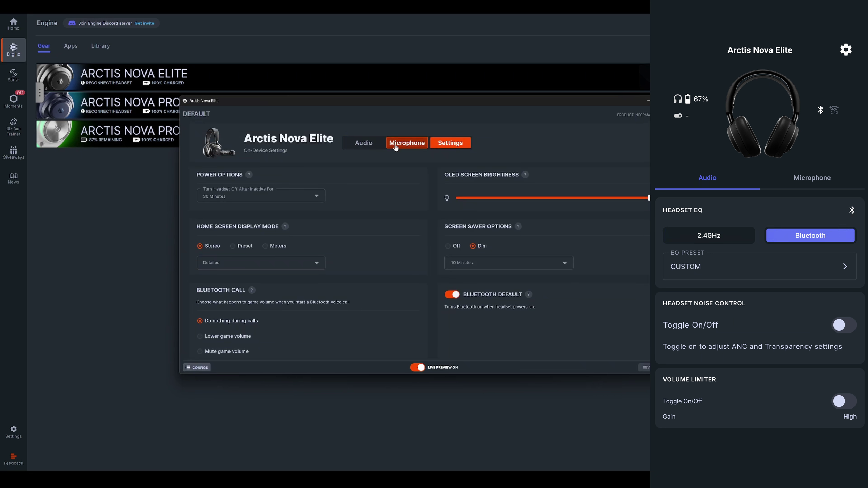
Task: Open the Moments sidebar icon
Action: pyautogui.click(x=14, y=101)
